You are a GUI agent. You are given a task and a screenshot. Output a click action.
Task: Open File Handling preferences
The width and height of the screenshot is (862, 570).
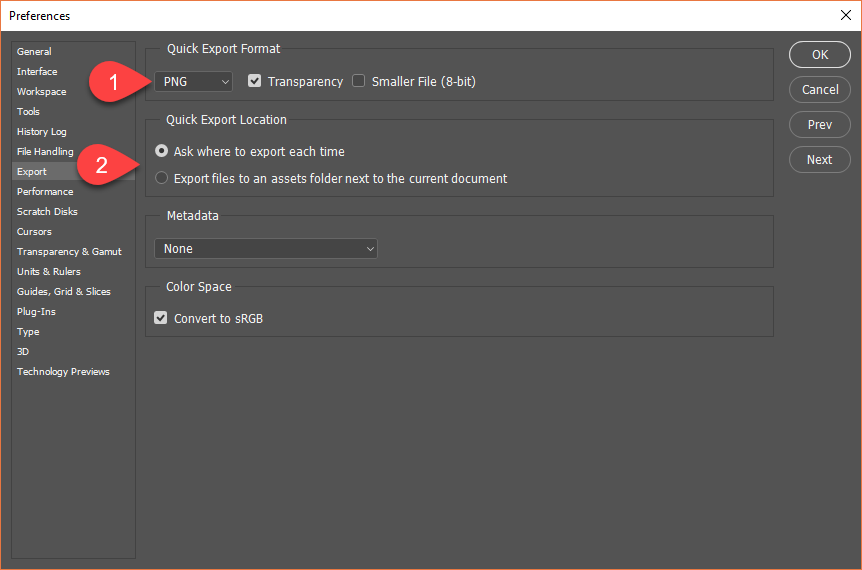click(45, 152)
